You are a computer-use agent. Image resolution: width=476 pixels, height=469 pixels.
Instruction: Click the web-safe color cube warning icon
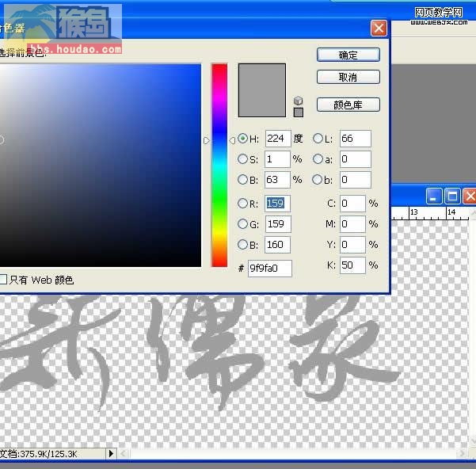[299, 101]
